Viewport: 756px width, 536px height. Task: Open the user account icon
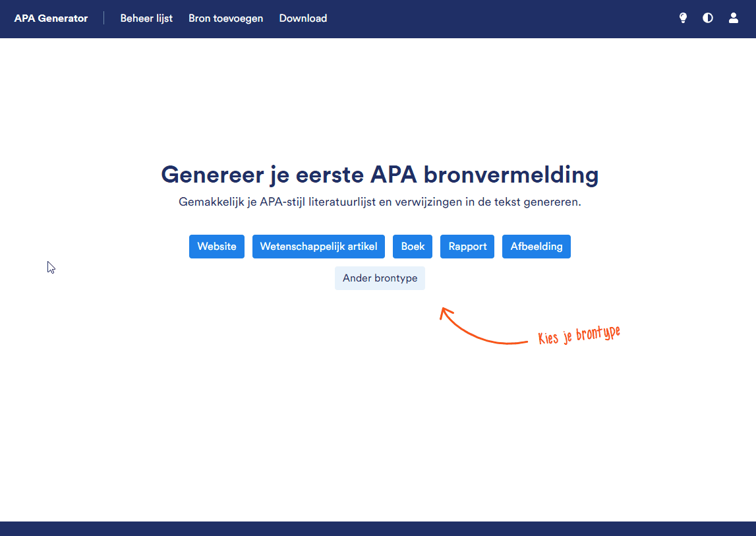point(734,18)
